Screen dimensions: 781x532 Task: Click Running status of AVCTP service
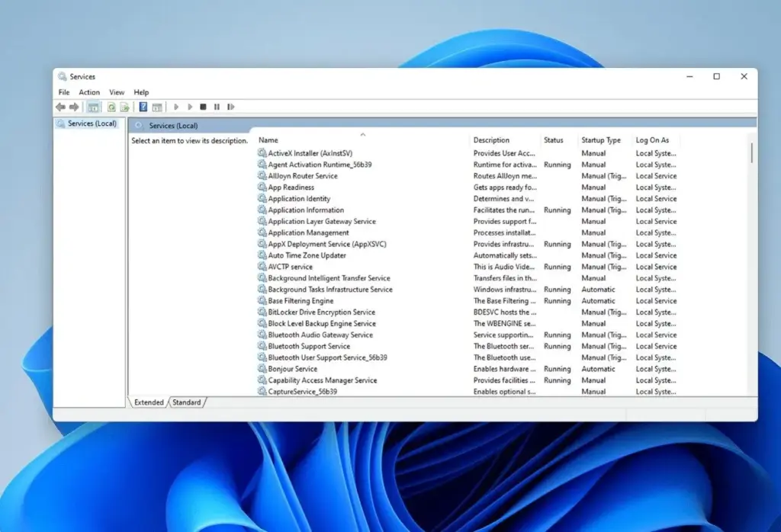(558, 267)
